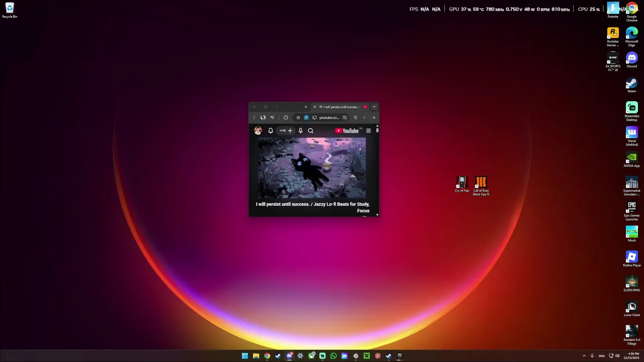Viewport: 644px width, 362px height.
Task: Select Lunar Client desktop icon
Action: pos(631,309)
